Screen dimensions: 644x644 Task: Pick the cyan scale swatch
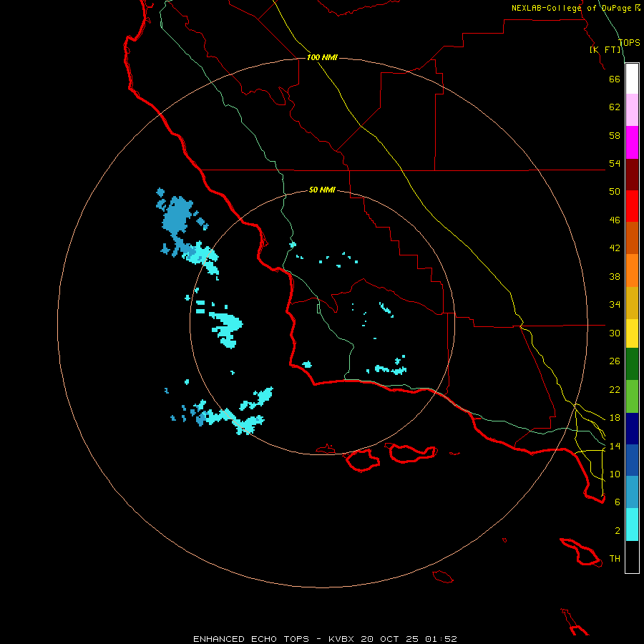coord(632,525)
